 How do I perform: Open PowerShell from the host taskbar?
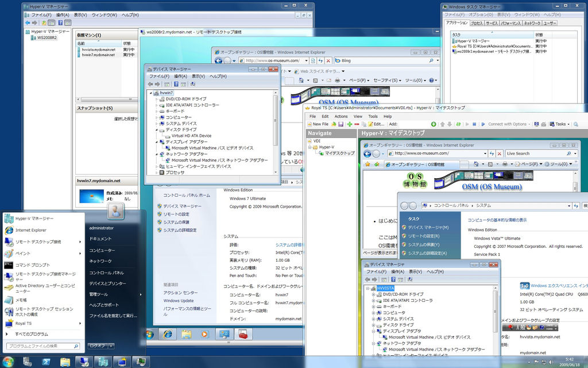tap(46, 362)
